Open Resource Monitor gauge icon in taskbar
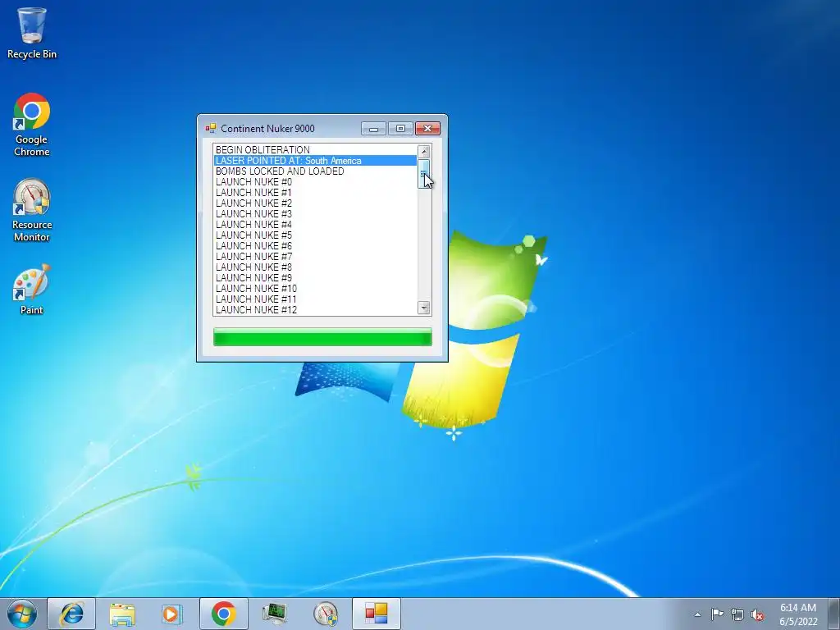 click(x=325, y=614)
